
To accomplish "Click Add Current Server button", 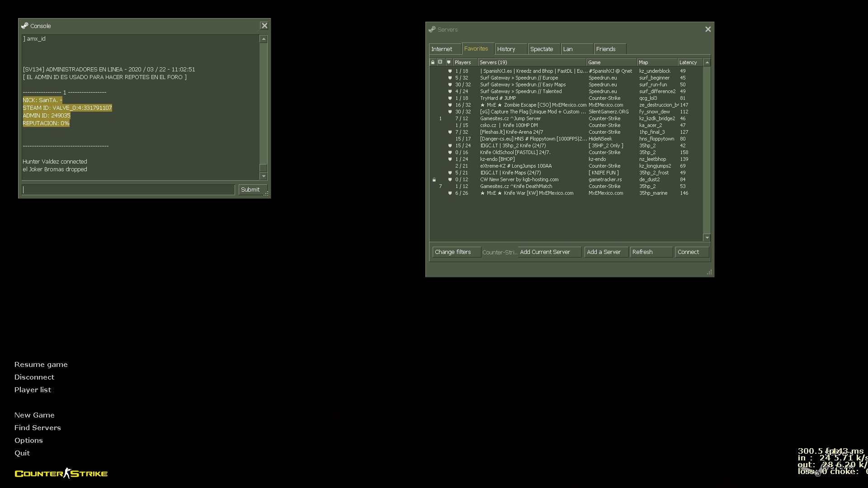I will [x=549, y=252].
